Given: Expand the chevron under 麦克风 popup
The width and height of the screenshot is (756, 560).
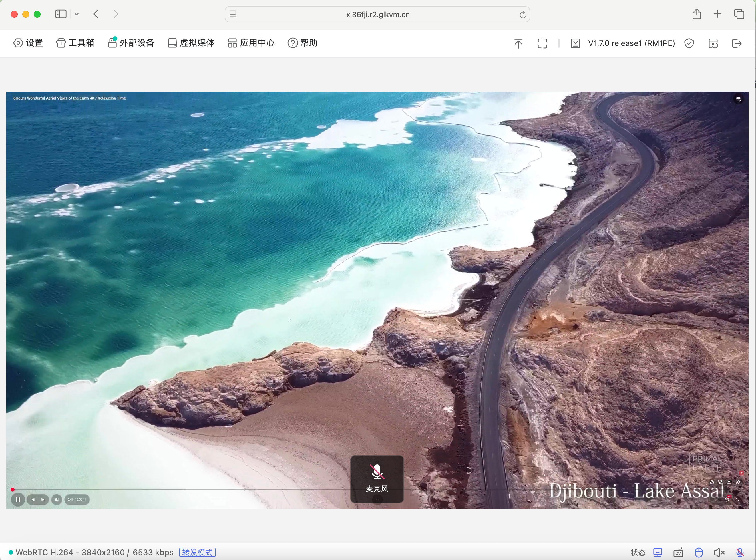Looking at the screenshot, I should click(x=377, y=499).
